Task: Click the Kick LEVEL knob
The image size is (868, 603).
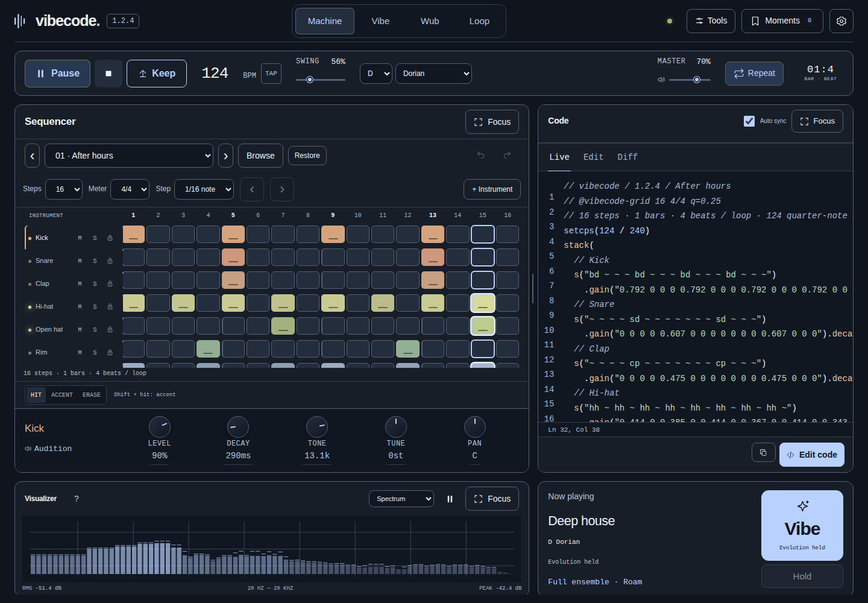Action: (x=160, y=427)
